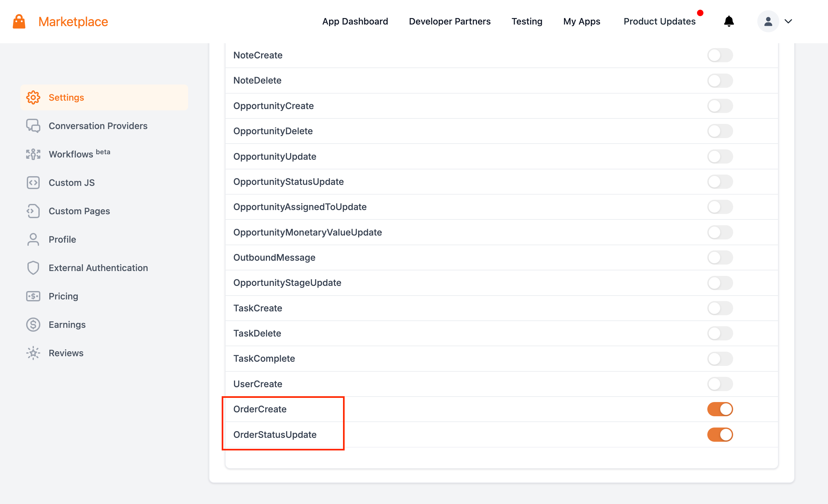The image size is (828, 504).
Task: Click the Custom JS code icon
Action: point(33,183)
